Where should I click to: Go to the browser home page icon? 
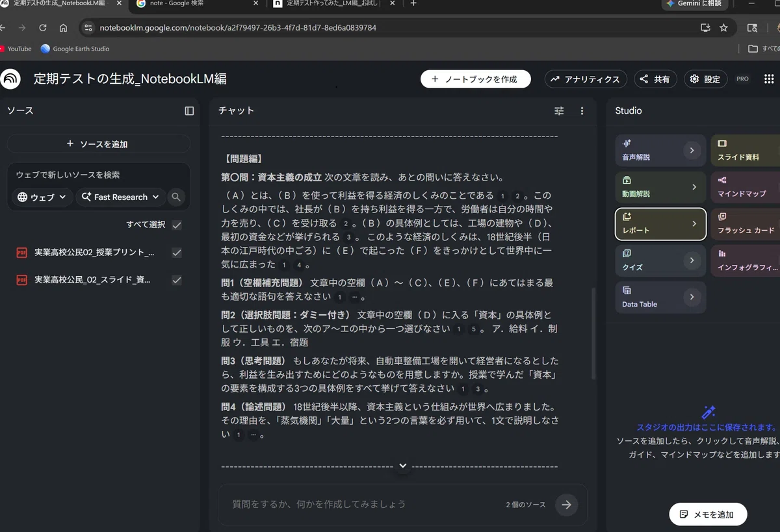click(x=63, y=28)
